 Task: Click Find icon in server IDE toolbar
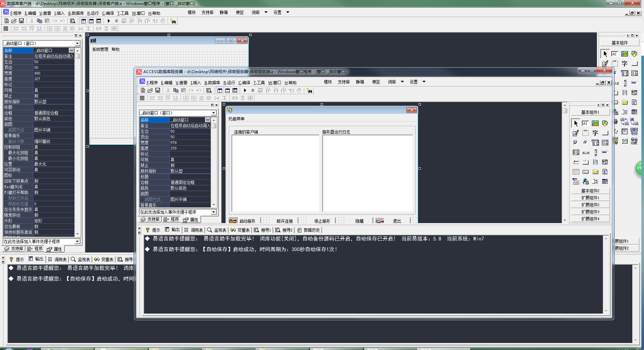tap(209, 91)
